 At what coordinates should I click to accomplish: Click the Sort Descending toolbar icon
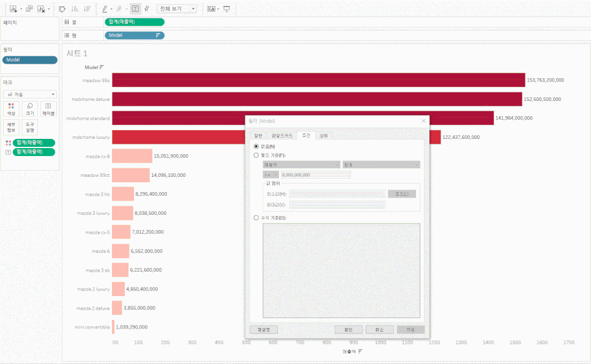coord(87,9)
